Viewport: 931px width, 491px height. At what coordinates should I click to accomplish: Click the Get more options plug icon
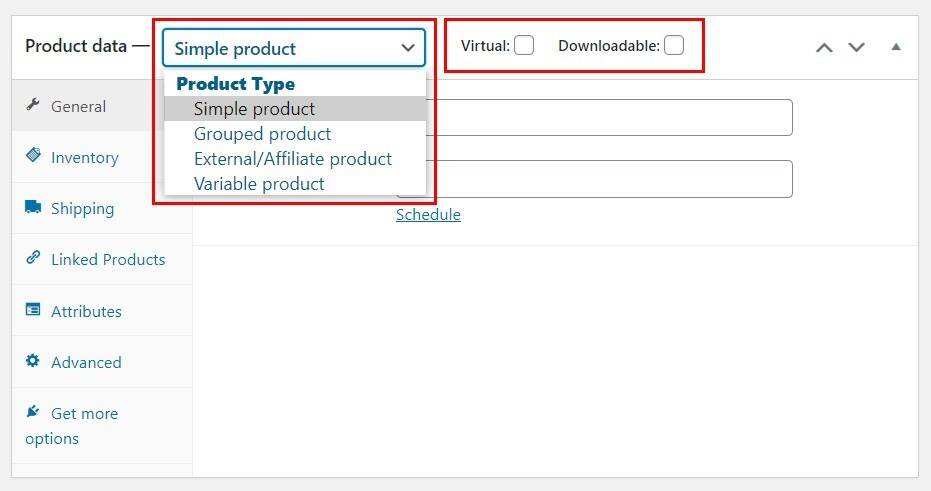pos(33,412)
